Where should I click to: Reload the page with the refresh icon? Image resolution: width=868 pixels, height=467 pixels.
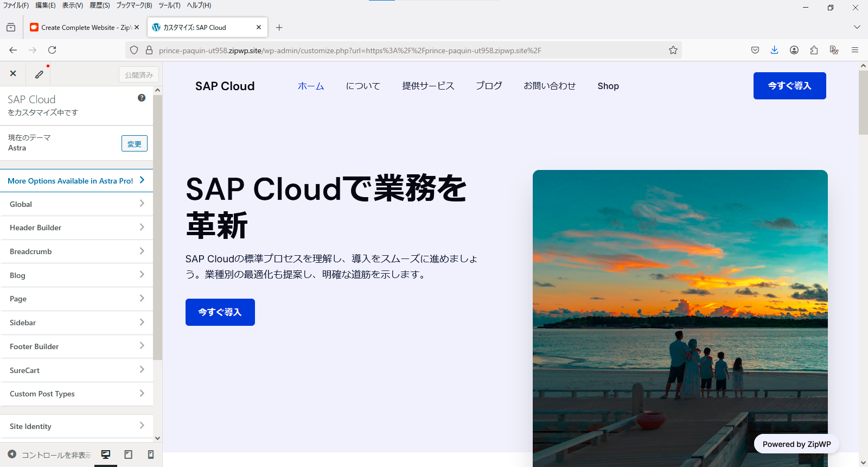(x=52, y=50)
